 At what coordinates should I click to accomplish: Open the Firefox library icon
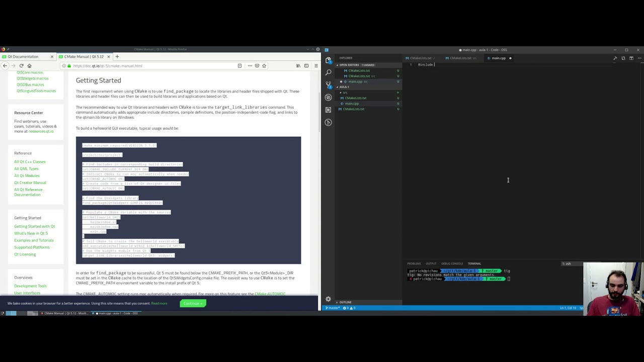point(298,66)
